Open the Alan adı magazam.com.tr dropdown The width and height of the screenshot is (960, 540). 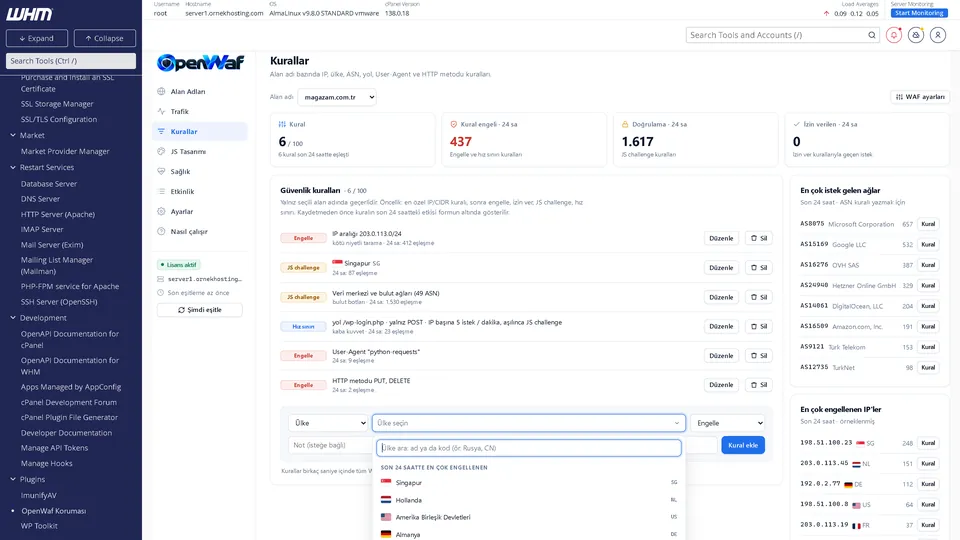click(x=337, y=97)
